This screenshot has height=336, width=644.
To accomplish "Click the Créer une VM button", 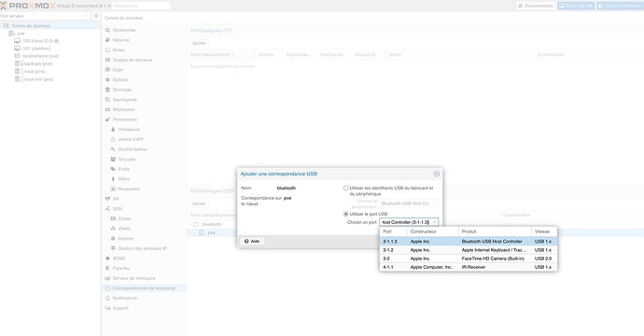I will tap(576, 6).
